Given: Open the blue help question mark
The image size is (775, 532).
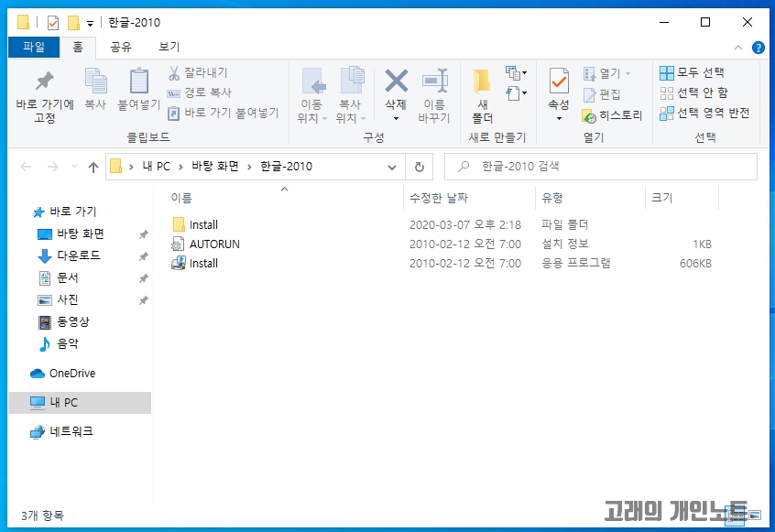Looking at the screenshot, I should coord(759,48).
